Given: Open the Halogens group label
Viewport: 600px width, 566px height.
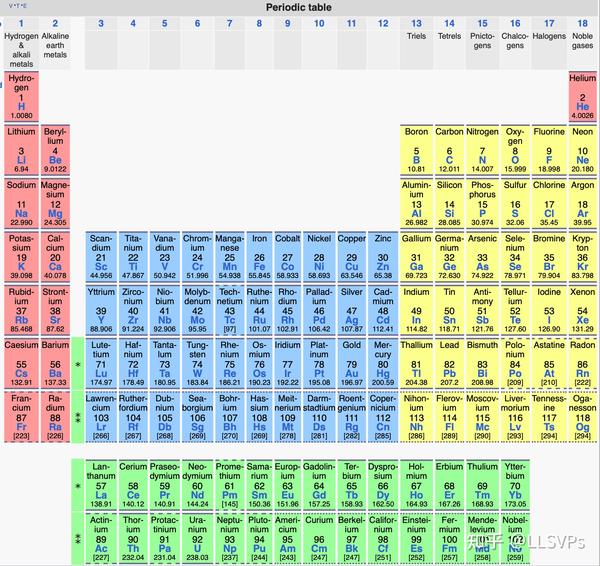Looking at the screenshot, I should pyautogui.click(x=549, y=36).
